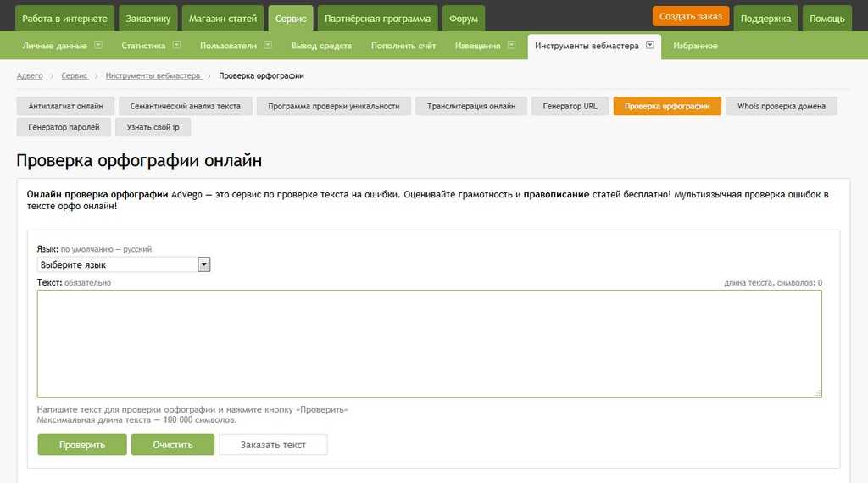This screenshot has width=868, height=483.
Task: Click the orange Создать заказ button
Action: [691, 17]
